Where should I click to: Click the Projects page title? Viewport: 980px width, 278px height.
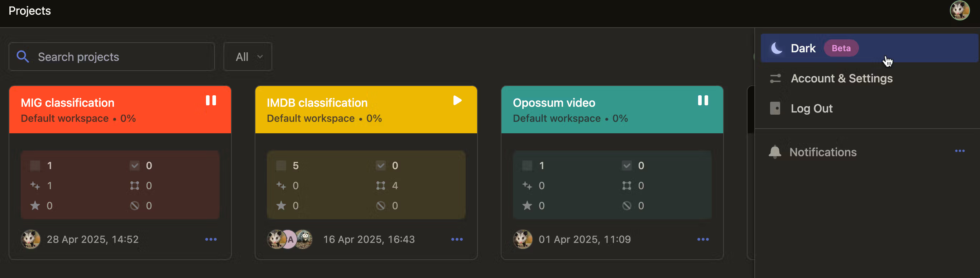tap(29, 11)
